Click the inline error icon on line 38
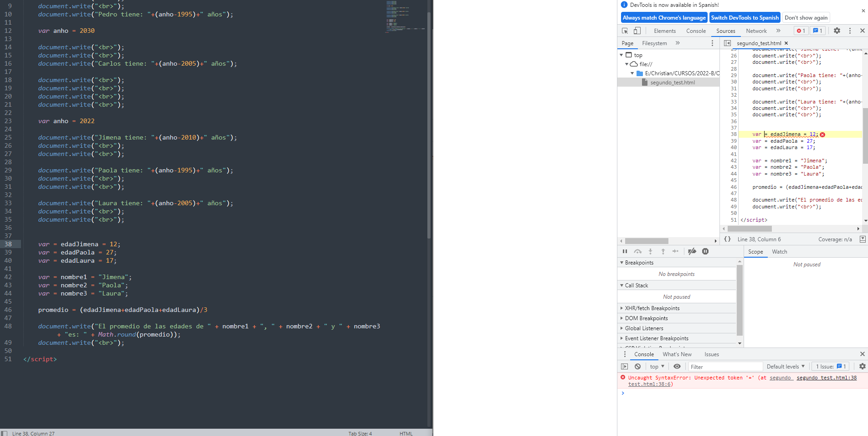This screenshot has width=868, height=436. (822, 135)
